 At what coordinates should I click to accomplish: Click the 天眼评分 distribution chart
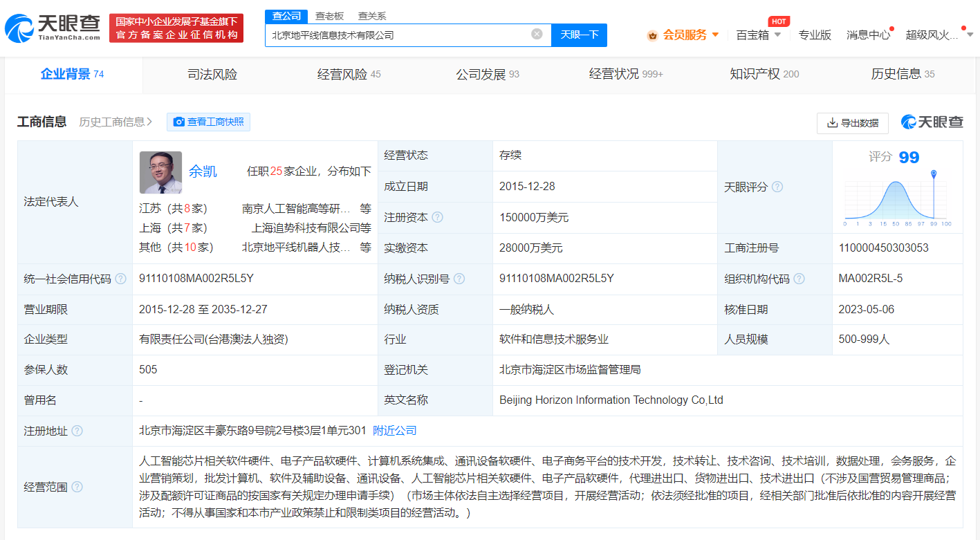point(898,198)
